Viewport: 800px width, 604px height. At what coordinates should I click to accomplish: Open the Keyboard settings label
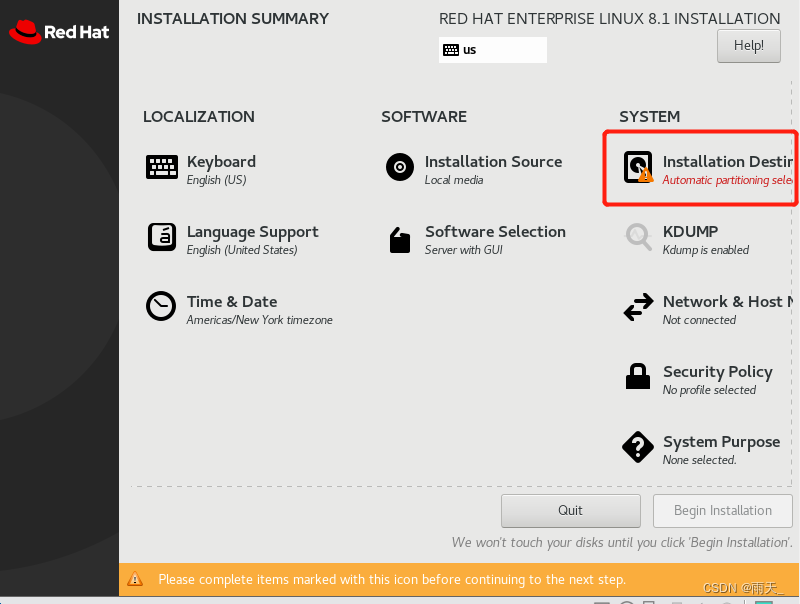tap(221, 162)
